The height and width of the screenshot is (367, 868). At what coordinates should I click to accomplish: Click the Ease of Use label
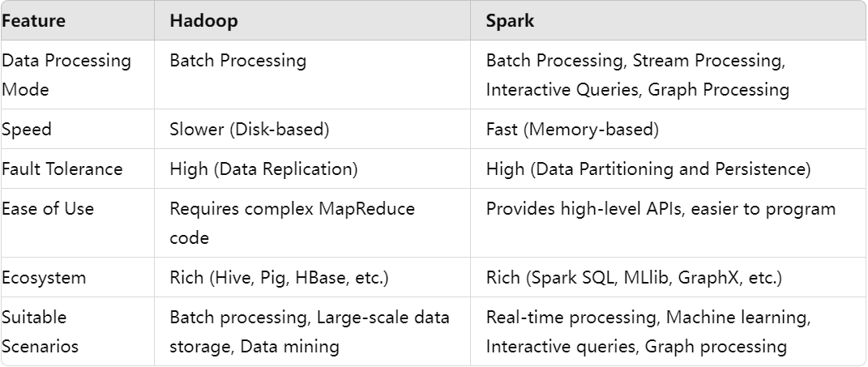tap(48, 209)
